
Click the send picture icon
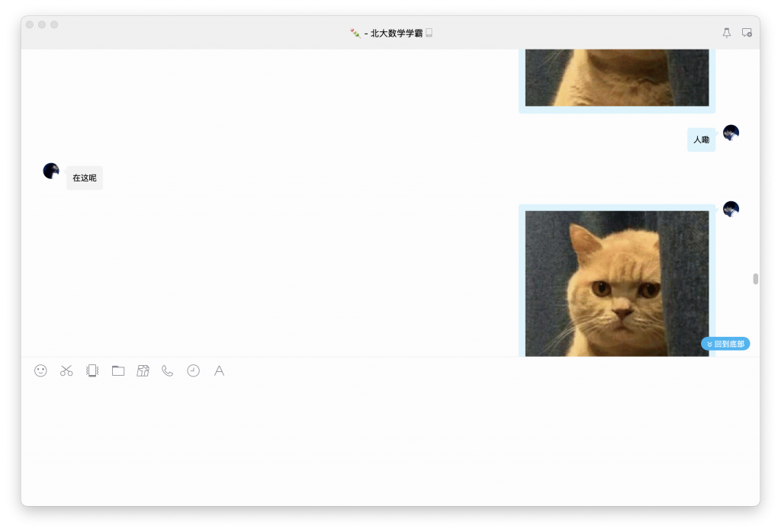pyautogui.click(x=143, y=370)
